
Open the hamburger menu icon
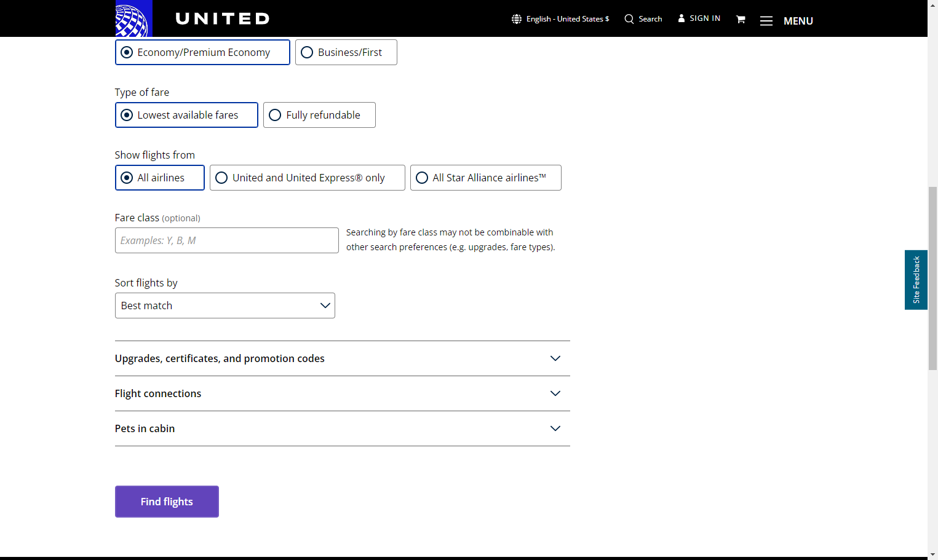[766, 21]
